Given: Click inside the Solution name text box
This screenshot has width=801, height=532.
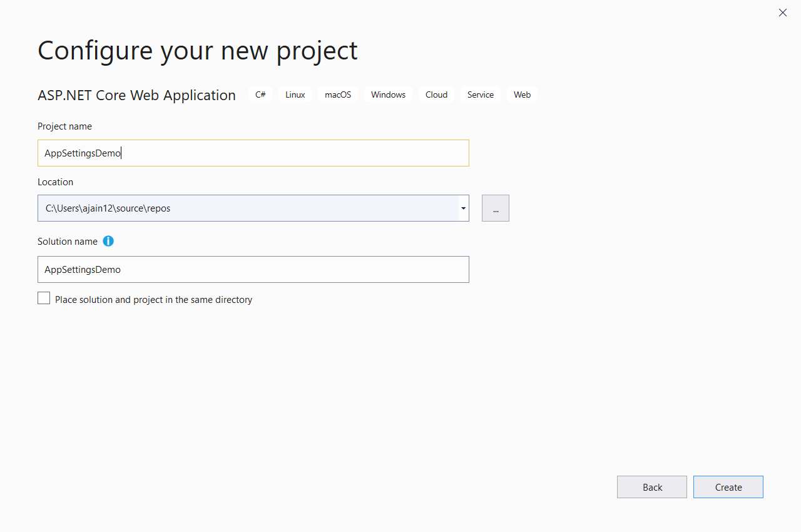Looking at the screenshot, I should click(x=253, y=269).
